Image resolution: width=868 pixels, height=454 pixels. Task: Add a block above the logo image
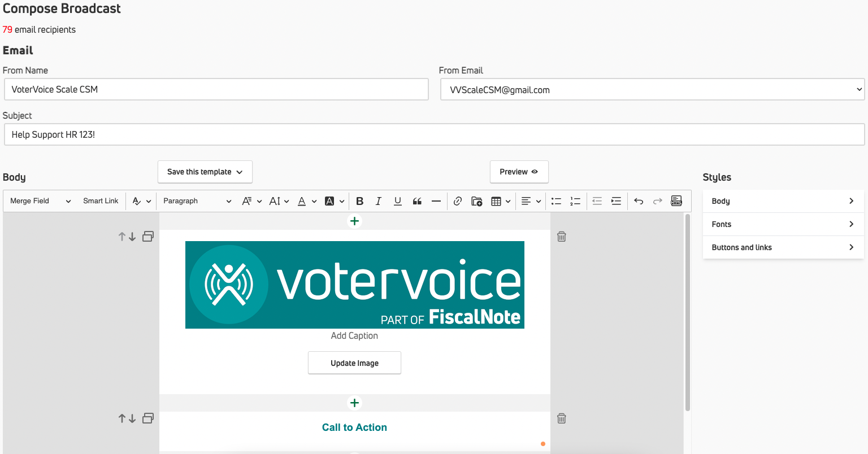[x=354, y=221]
